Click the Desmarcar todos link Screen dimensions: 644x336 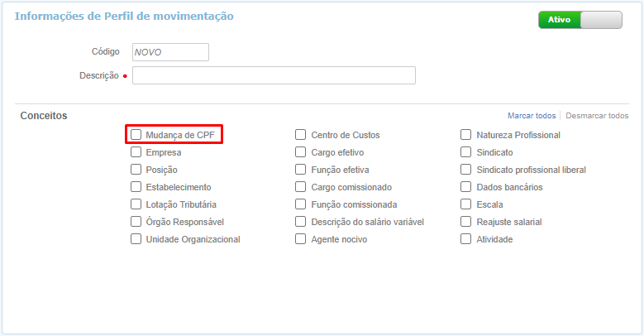597,116
